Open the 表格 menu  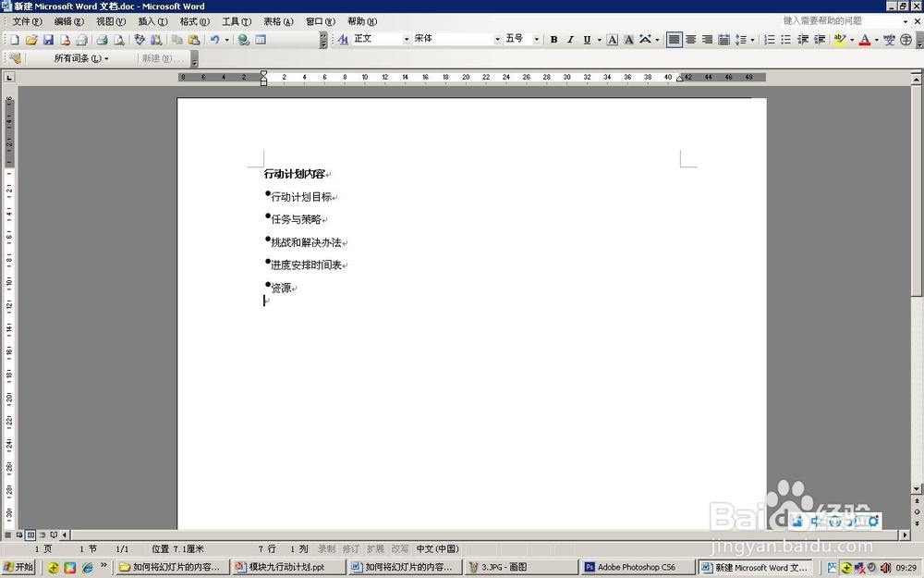coord(278,21)
